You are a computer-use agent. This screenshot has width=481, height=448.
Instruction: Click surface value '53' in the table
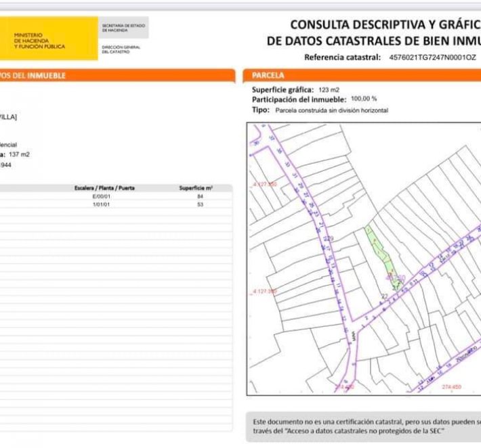pos(201,204)
